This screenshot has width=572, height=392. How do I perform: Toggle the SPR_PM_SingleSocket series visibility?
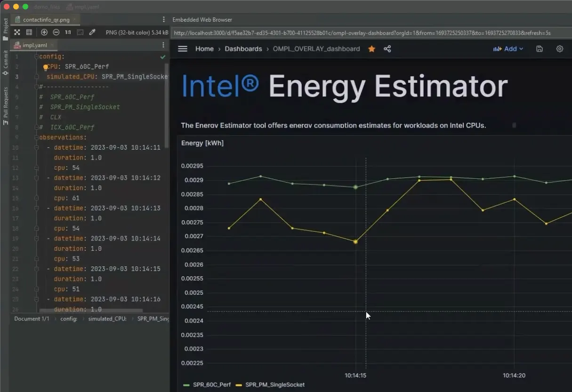click(x=274, y=384)
